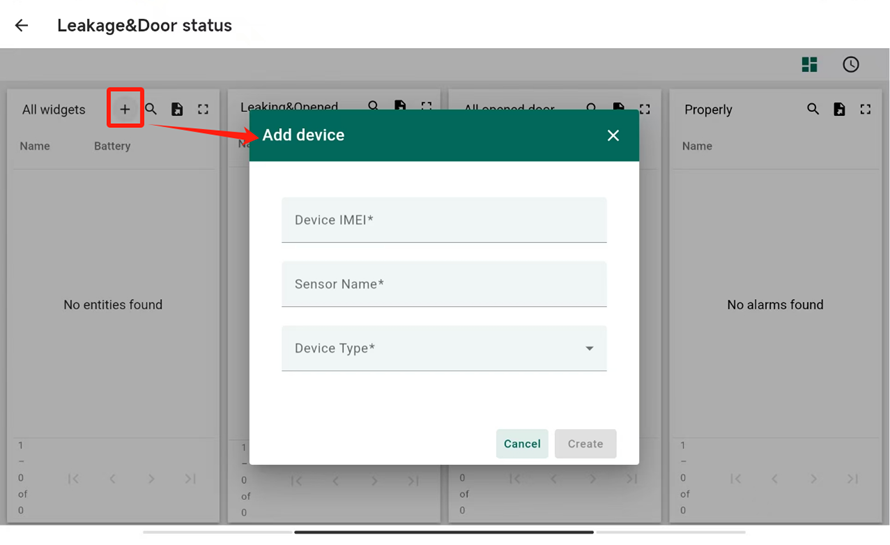
Task: Sort by Battery column header
Action: 112,146
